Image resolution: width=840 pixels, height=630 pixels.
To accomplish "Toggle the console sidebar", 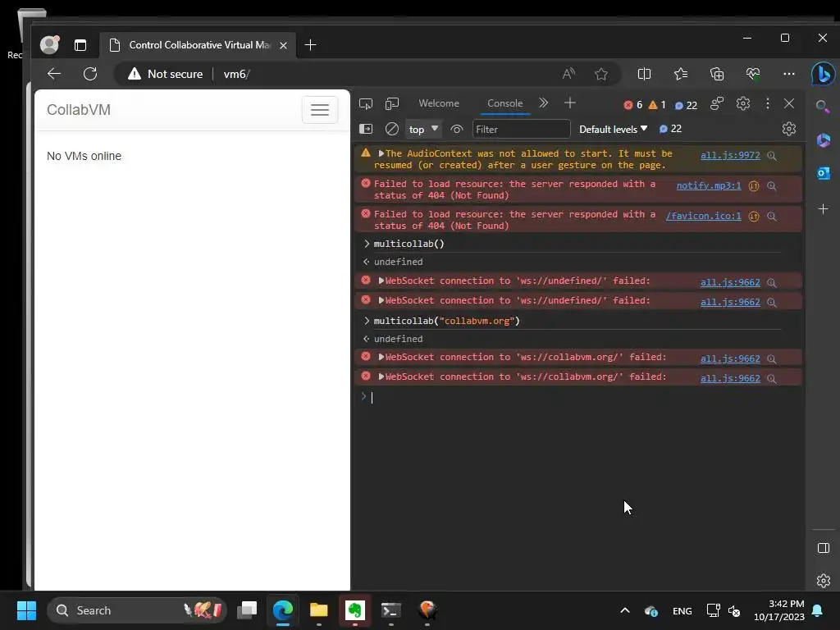I will [365, 129].
